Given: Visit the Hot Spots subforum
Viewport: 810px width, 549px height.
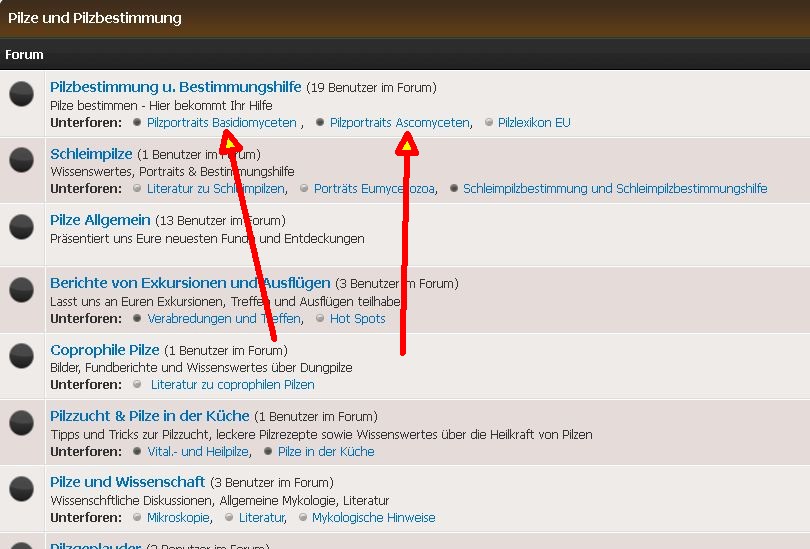Looking at the screenshot, I should [x=357, y=319].
